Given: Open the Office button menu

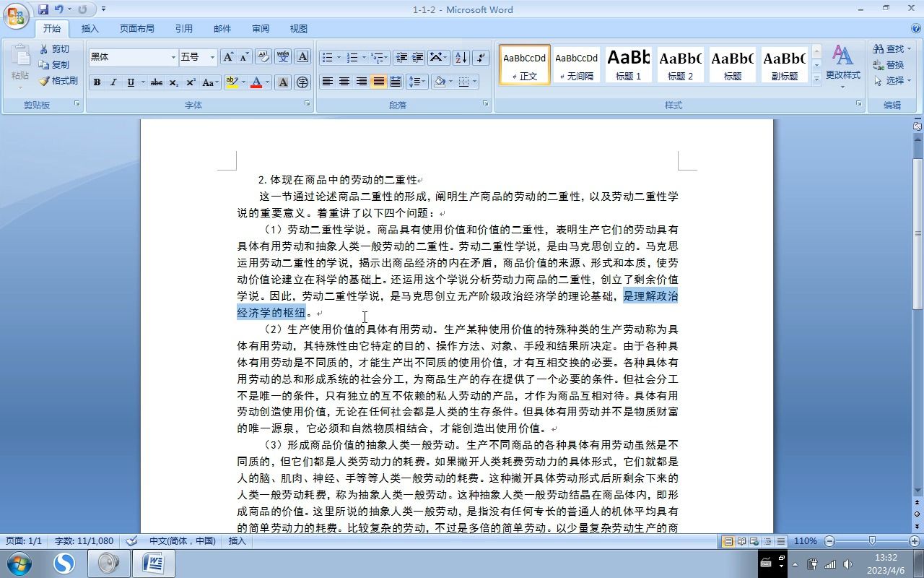Looking at the screenshot, I should 16,16.
